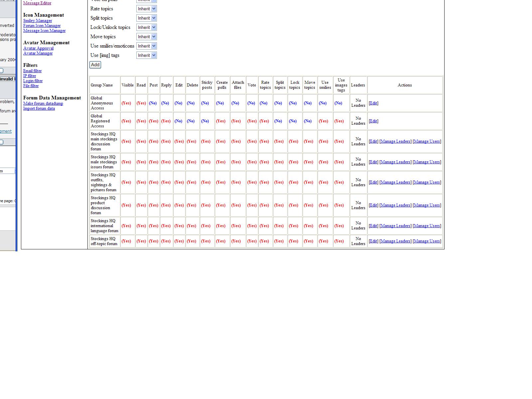Click the Actions column header
The width and height of the screenshot is (532, 399).
point(405,85)
